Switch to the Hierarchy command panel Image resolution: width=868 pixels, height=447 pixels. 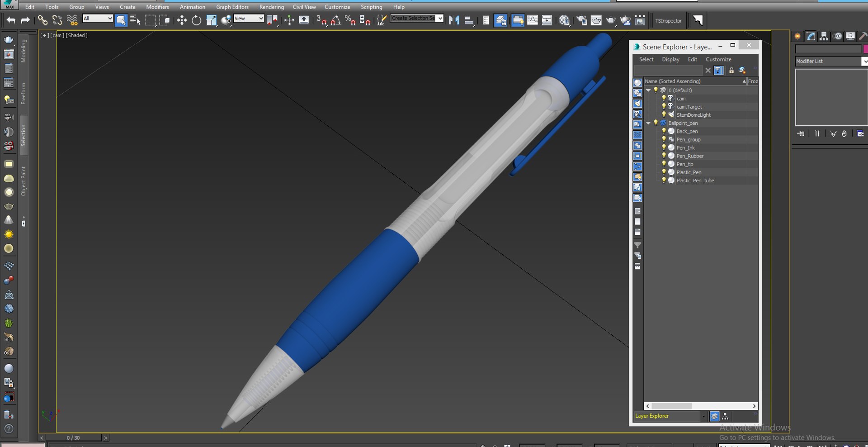(824, 36)
